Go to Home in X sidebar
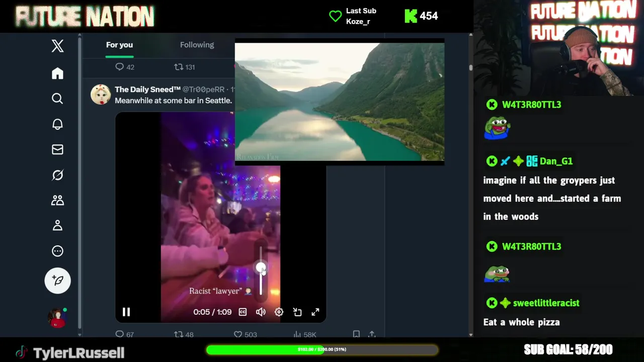Image resolution: width=644 pixels, height=362 pixels. click(57, 73)
